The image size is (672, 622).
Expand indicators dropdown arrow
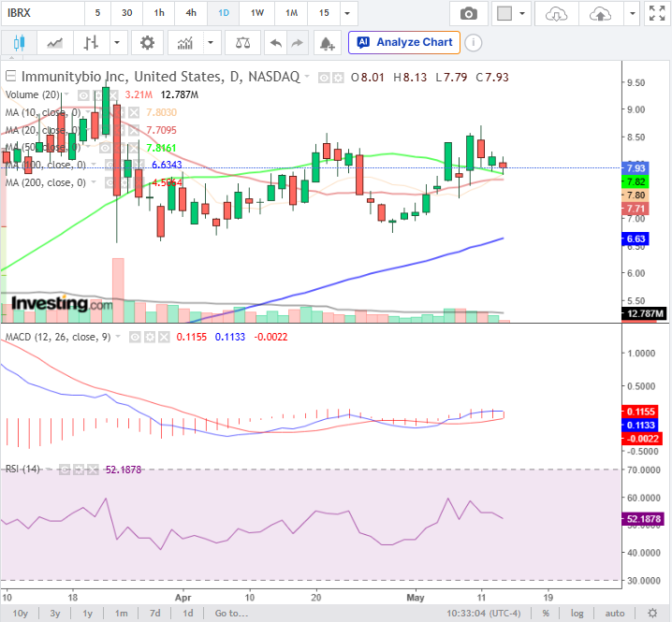(211, 43)
